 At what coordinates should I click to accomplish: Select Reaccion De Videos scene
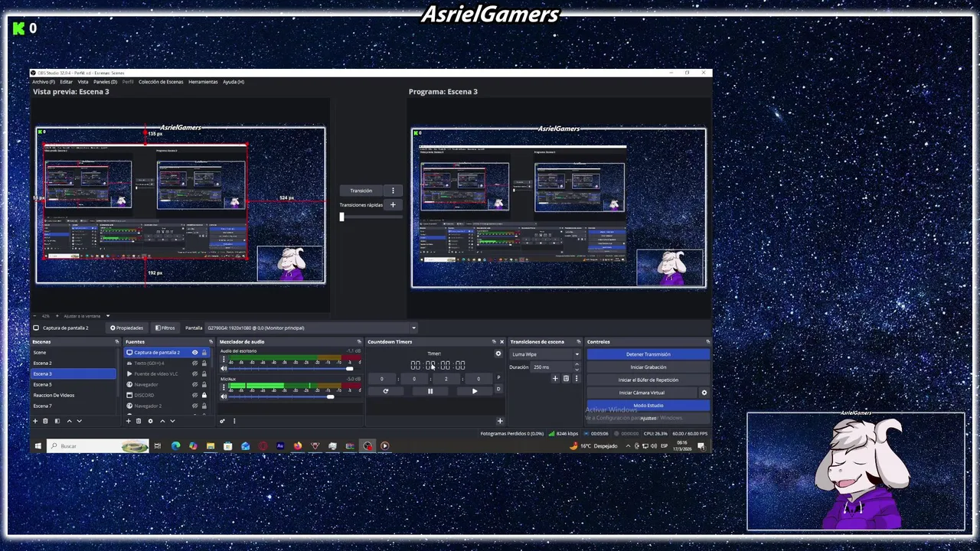(x=73, y=395)
